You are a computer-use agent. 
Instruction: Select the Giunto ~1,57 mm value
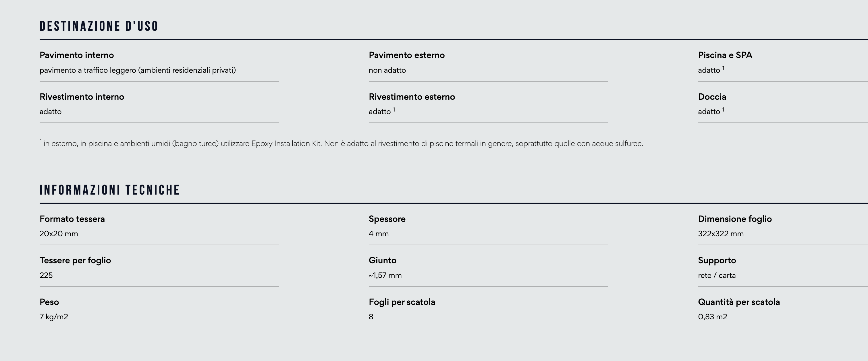click(385, 275)
